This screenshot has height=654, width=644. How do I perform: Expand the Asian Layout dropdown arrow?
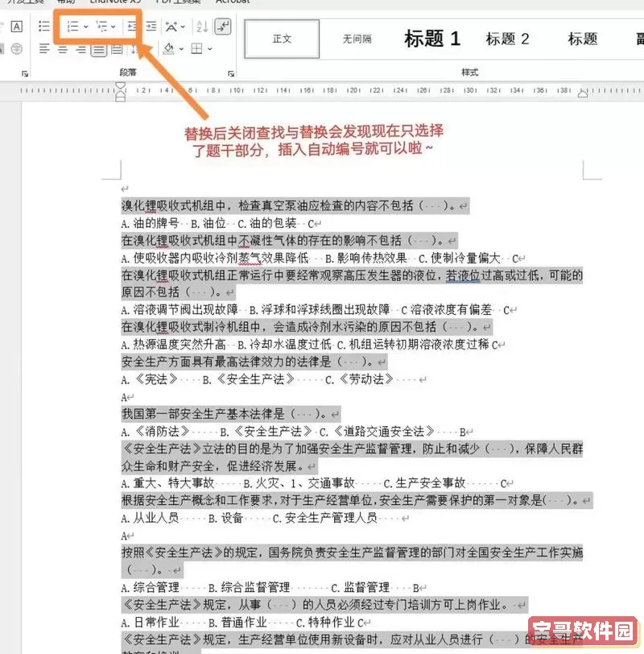point(183,27)
